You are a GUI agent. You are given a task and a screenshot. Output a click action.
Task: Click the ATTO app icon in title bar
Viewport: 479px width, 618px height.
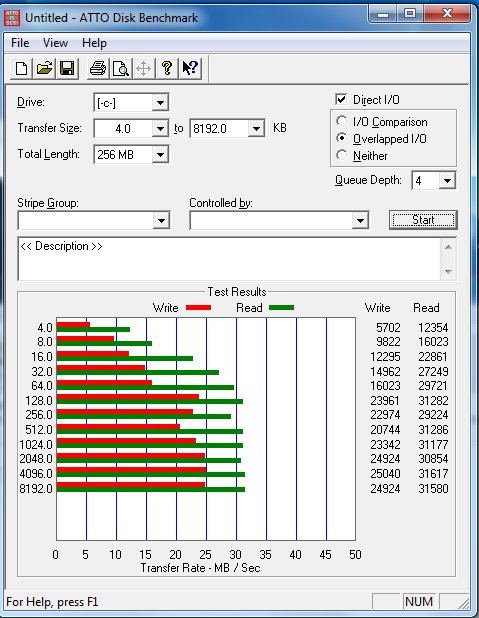[11, 18]
